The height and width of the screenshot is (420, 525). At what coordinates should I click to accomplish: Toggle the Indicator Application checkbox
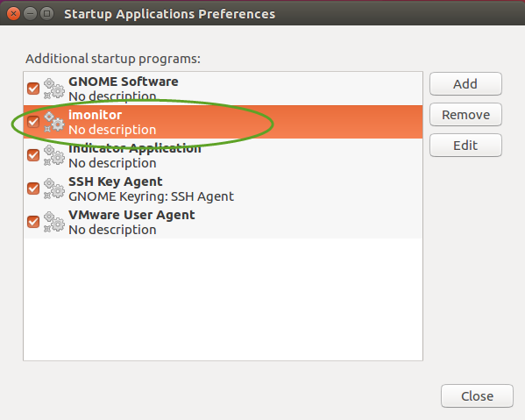coord(33,155)
